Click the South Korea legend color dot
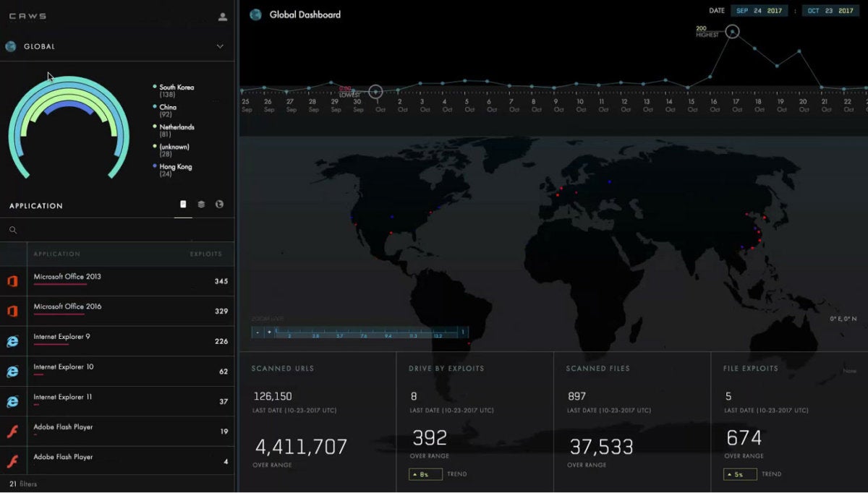Screen dimensions: 868x493 (155, 87)
